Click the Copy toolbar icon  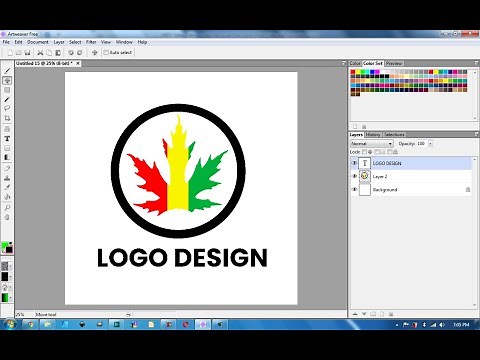tap(49, 53)
